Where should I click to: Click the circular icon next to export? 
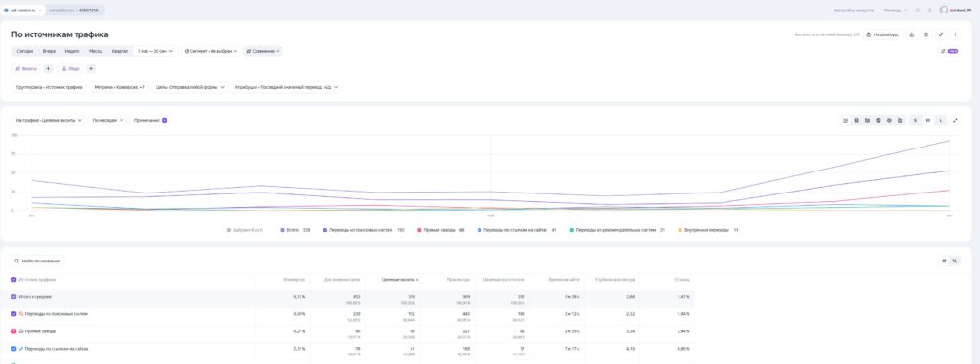pos(926,34)
